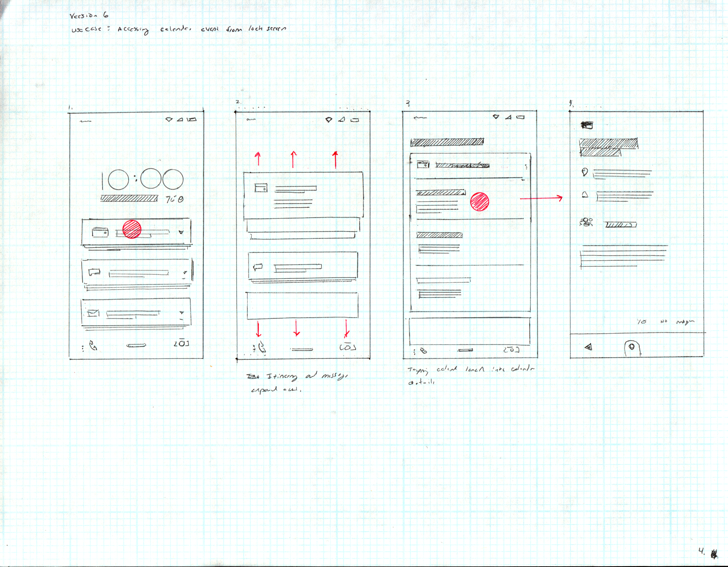Tap the empty bottom card in screen 2

302,306
